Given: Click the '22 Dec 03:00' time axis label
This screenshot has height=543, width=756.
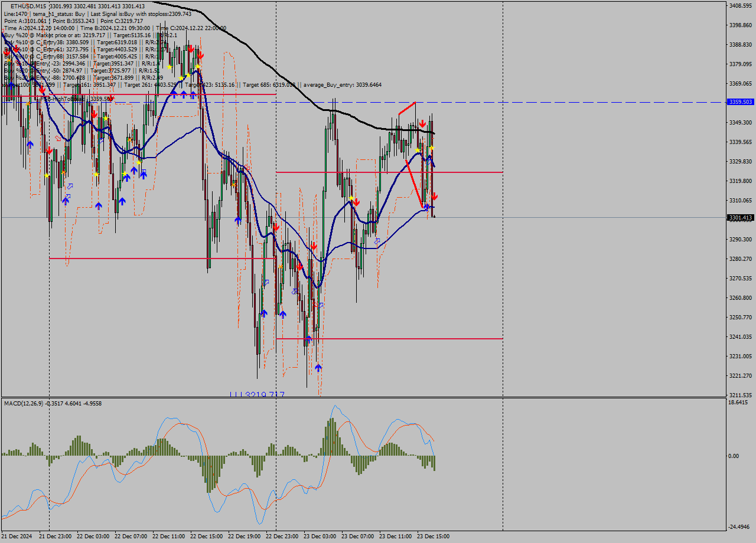Looking at the screenshot, I should (93, 537).
